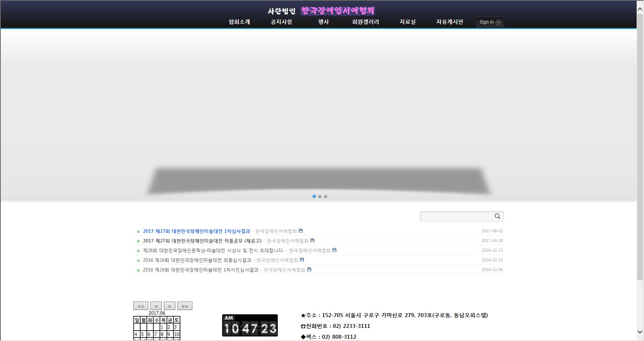Select calendar date 6

[150, 334]
